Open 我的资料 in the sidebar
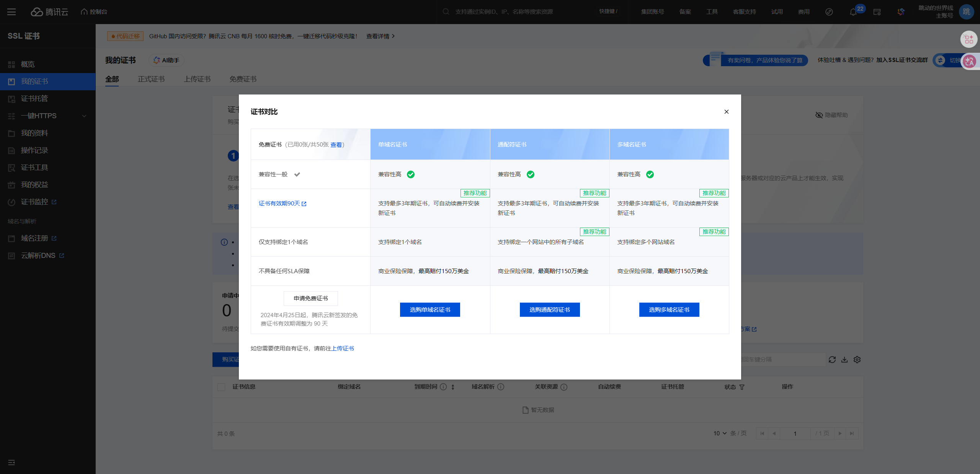This screenshot has width=980, height=474. pyautogui.click(x=47, y=133)
